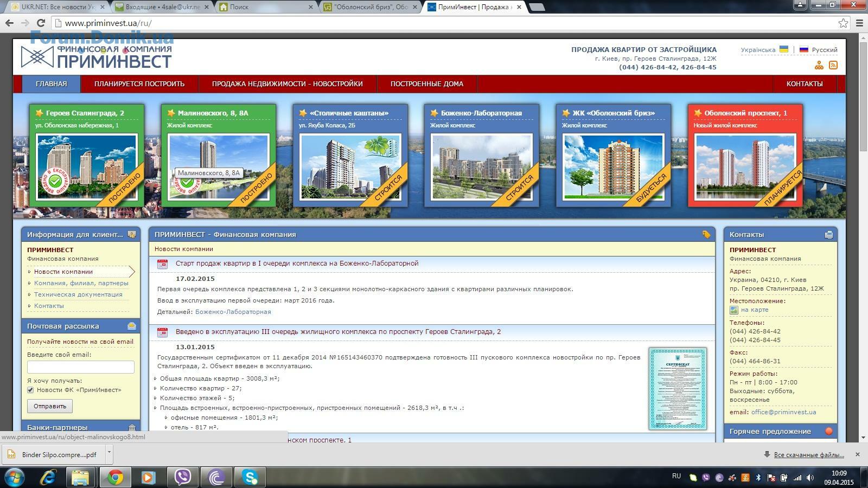Close the downloads bar
Image resolution: width=868 pixels, height=488 pixels.
pyautogui.click(x=857, y=454)
